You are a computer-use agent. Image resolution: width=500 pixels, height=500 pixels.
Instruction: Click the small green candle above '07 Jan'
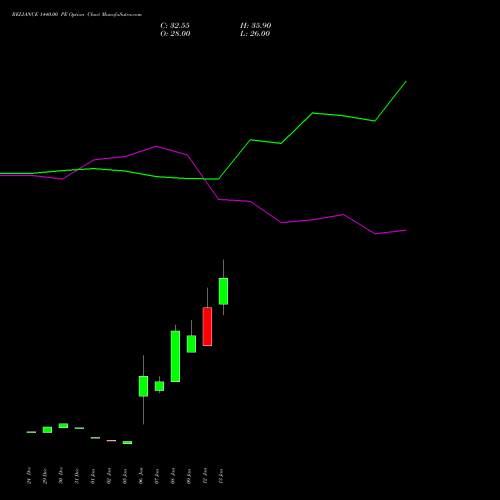[159, 386]
